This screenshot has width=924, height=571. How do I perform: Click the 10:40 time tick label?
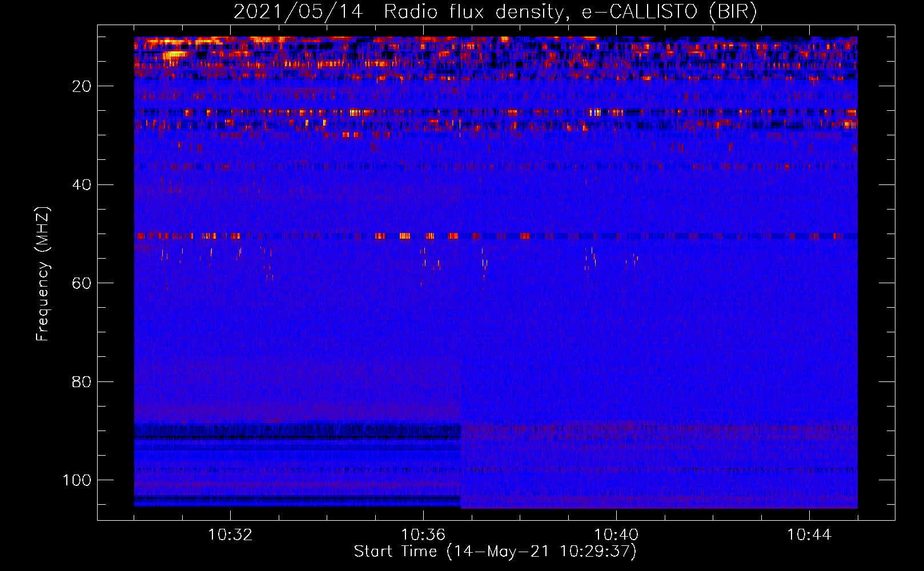click(x=616, y=535)
